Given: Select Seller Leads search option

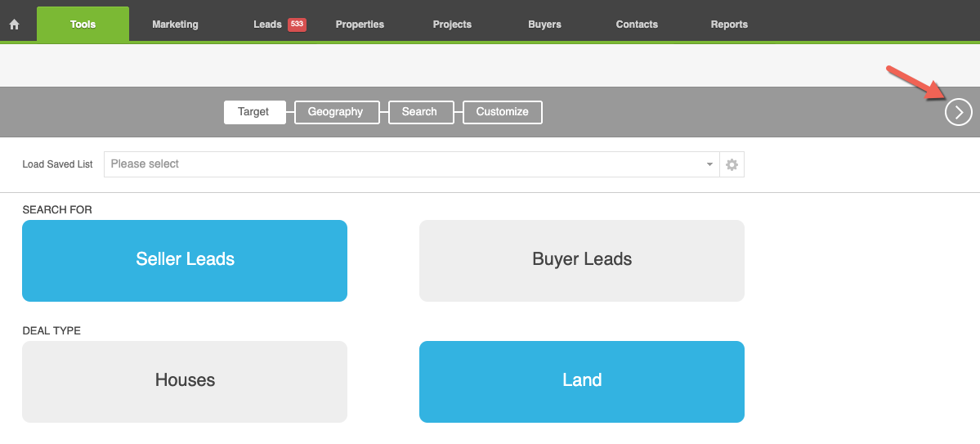Looking at the screenshot, I should click(x=185, y=260).
